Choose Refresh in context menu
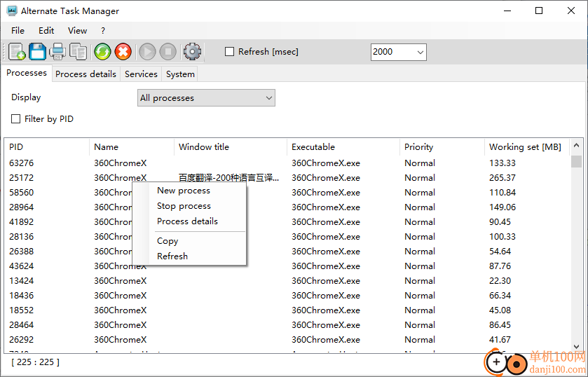 pos(189,256)
